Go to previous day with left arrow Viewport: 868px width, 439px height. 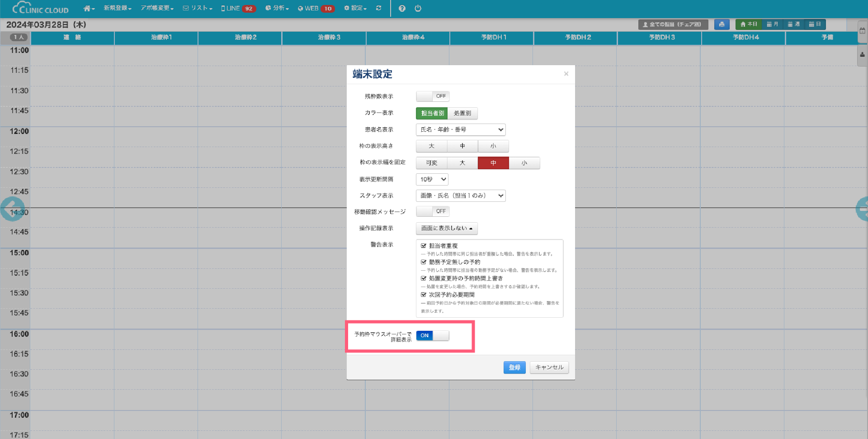click(12, 209)
